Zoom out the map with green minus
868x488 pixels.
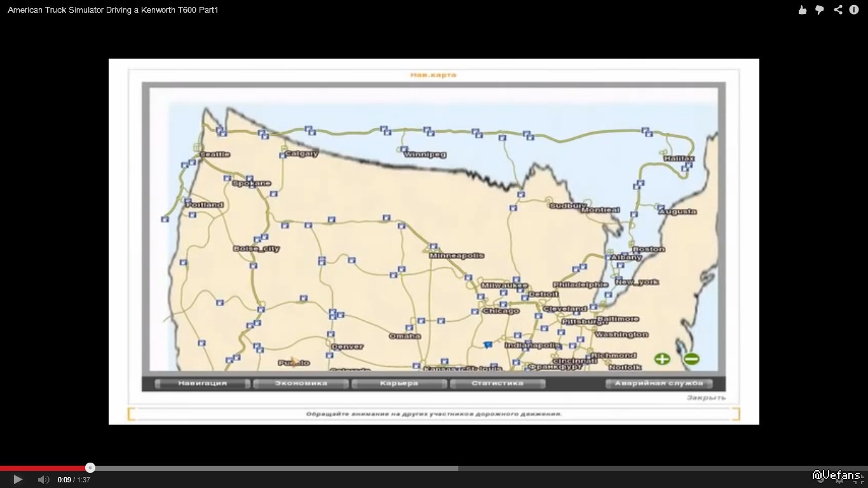[x=691, y=359]
